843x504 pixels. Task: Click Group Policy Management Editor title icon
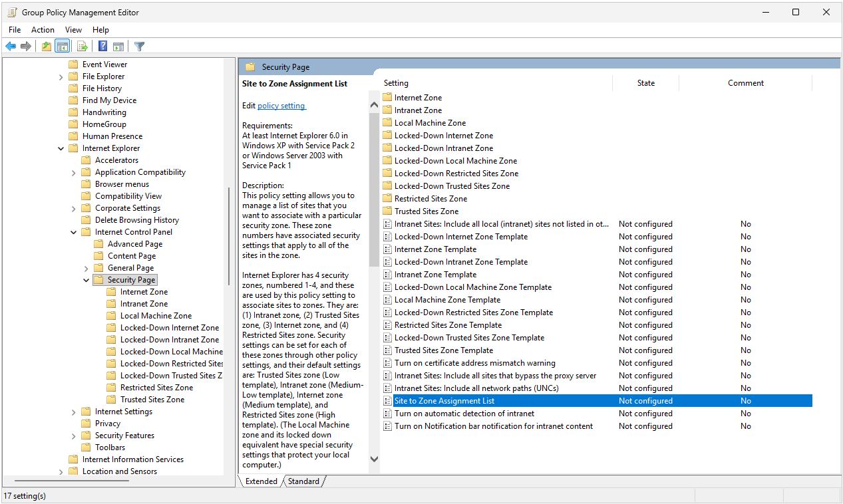[11, 12]
